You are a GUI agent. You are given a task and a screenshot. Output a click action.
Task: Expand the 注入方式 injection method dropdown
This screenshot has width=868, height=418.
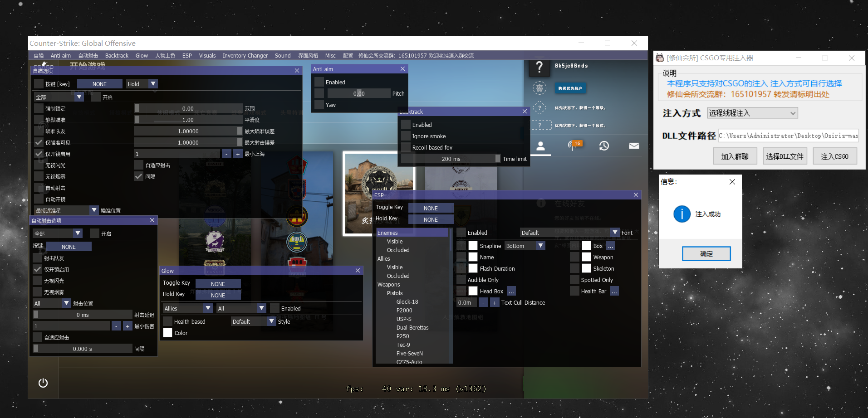(752, 113)
